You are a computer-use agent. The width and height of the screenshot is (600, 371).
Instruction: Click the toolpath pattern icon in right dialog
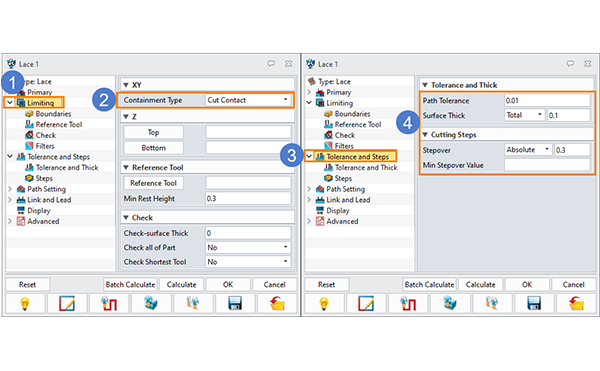408,304
